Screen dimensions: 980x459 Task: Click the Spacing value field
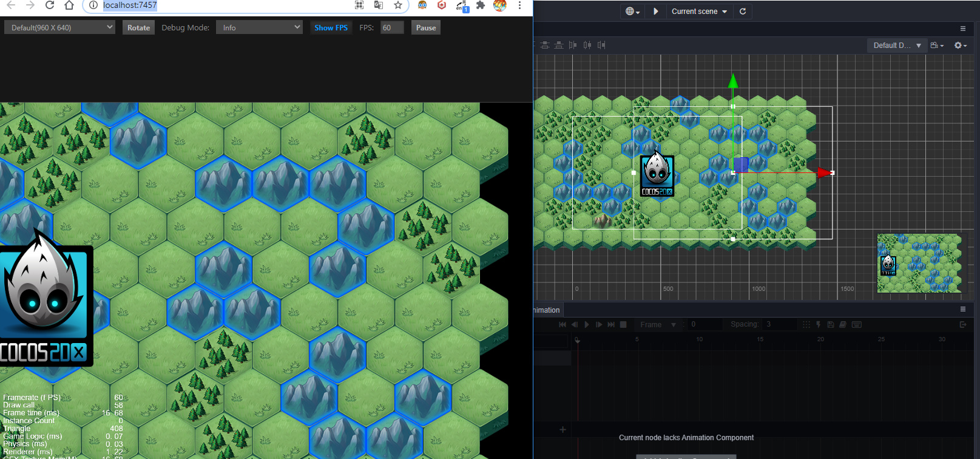tap(780, 325)
